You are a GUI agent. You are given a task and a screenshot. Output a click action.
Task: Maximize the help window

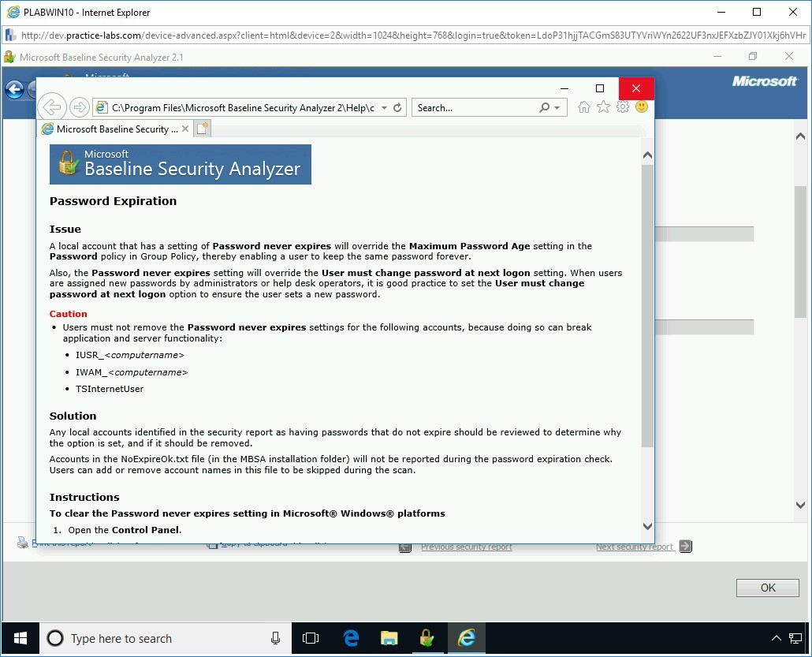click(x=600, y=88)
